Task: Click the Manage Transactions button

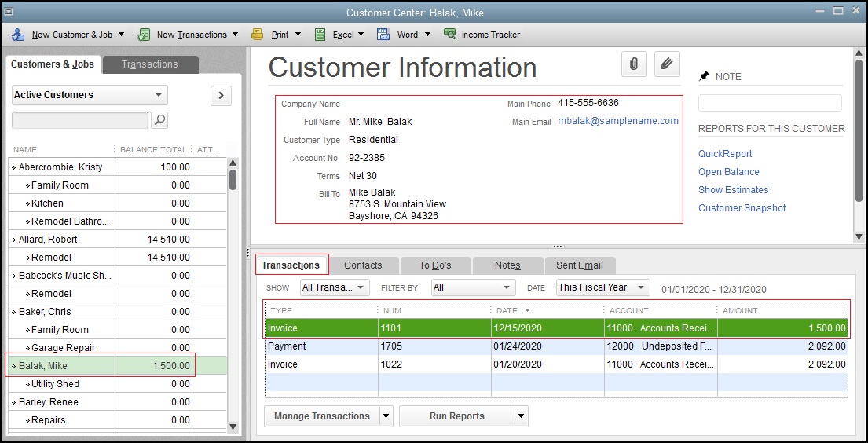Action: (x=321, y=416)
